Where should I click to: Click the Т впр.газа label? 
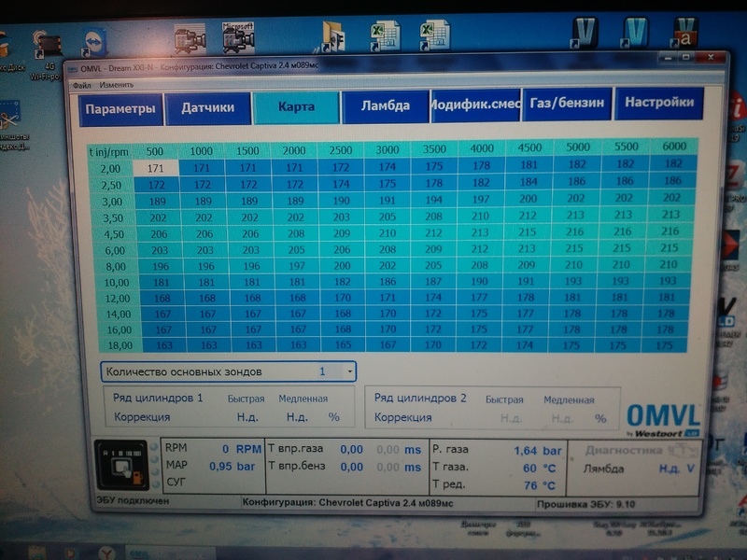296,449
